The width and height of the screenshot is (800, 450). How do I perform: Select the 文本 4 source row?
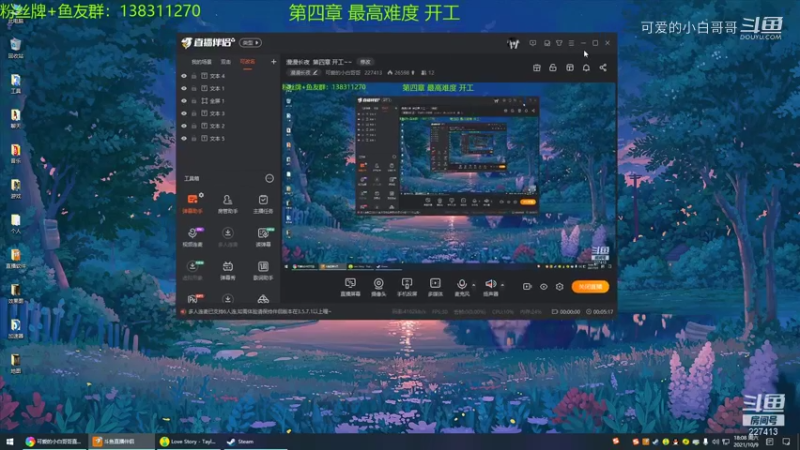coord(229,76)
